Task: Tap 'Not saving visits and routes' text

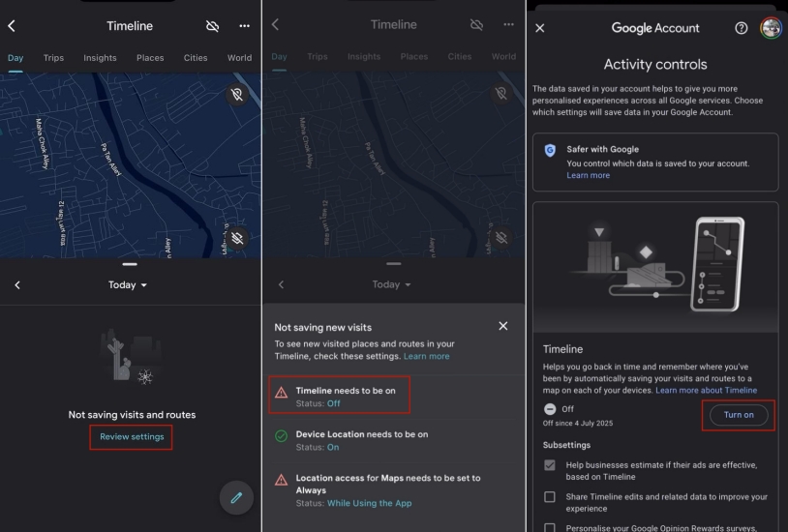Action: click(133, 415)
